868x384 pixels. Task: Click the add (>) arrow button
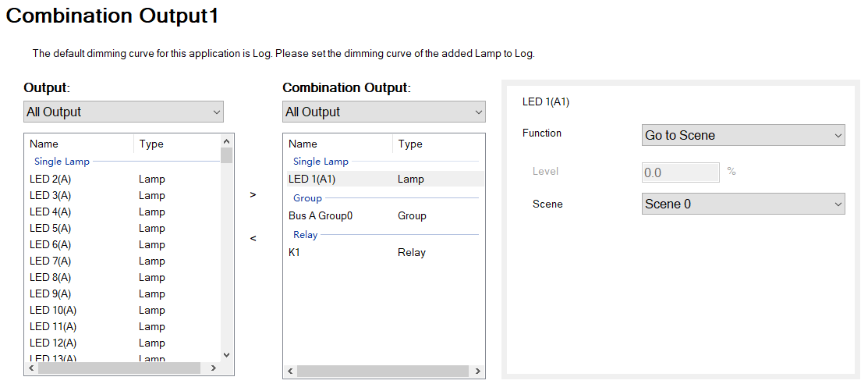(253, 195)
